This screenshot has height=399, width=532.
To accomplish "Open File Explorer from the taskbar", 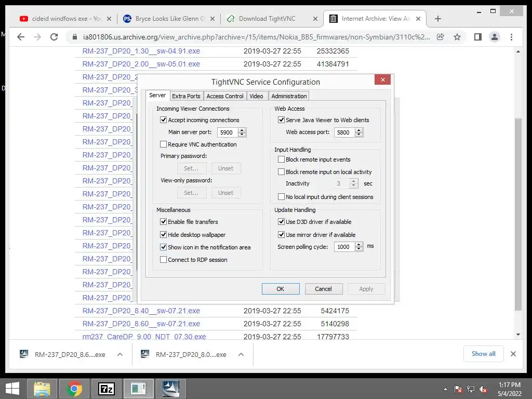I will click(42, 389).
